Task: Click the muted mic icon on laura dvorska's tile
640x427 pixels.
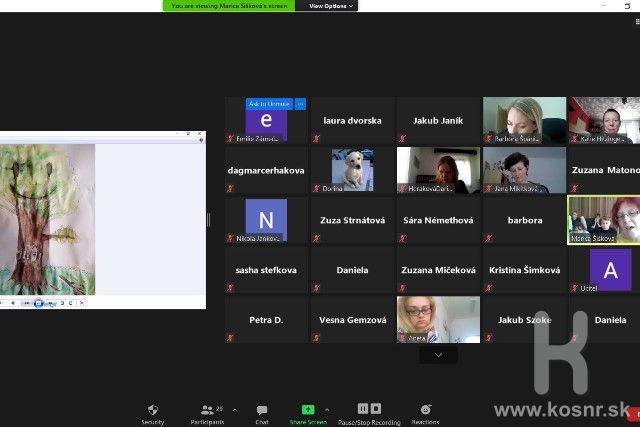Action: coord(316,139)
